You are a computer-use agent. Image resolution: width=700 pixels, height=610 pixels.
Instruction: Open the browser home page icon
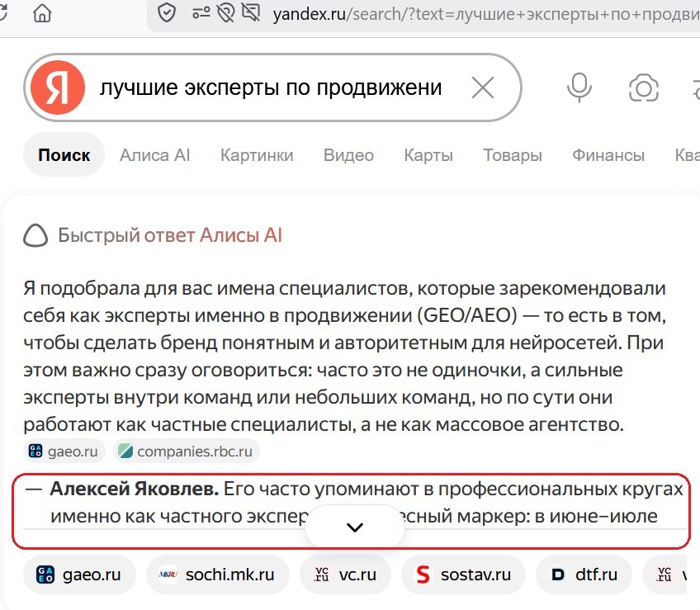pos(42,13)
